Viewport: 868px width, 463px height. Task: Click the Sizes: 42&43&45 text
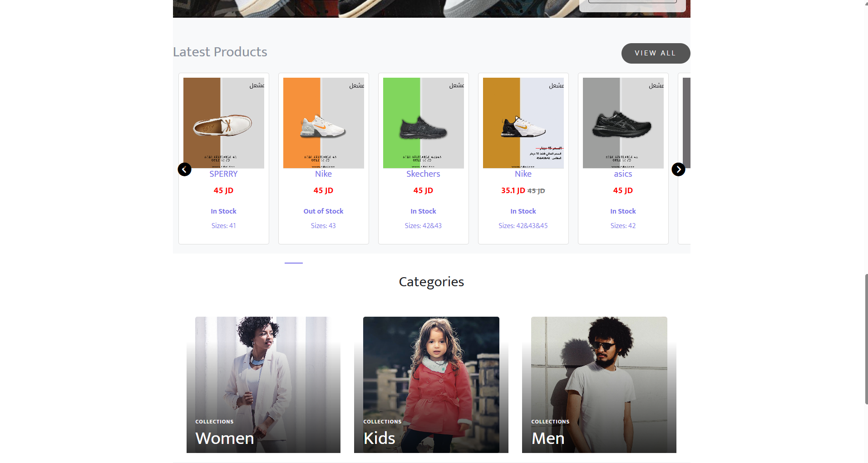tap(523, 226)
